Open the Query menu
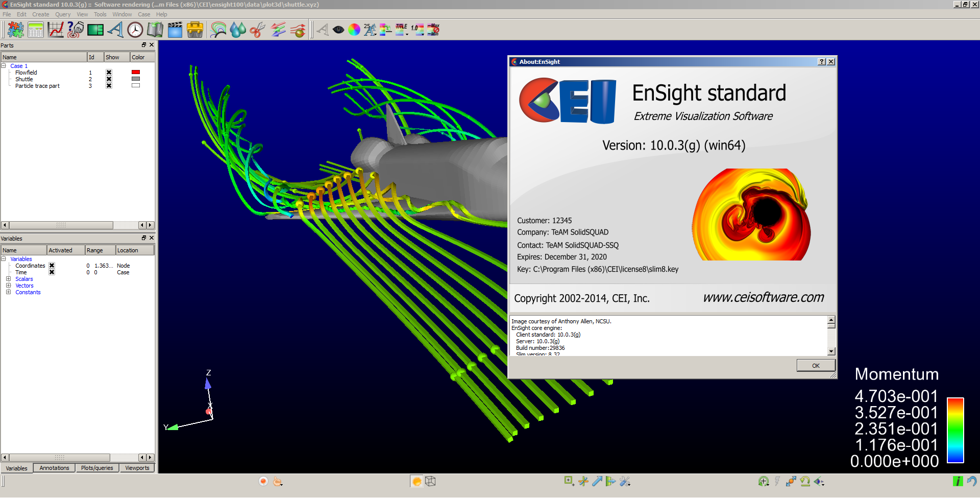980x498 pixels. coord(63,14)
